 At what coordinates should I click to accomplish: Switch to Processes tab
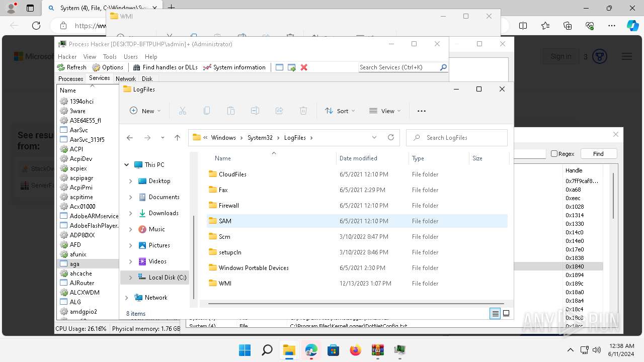tap(70, 78)
